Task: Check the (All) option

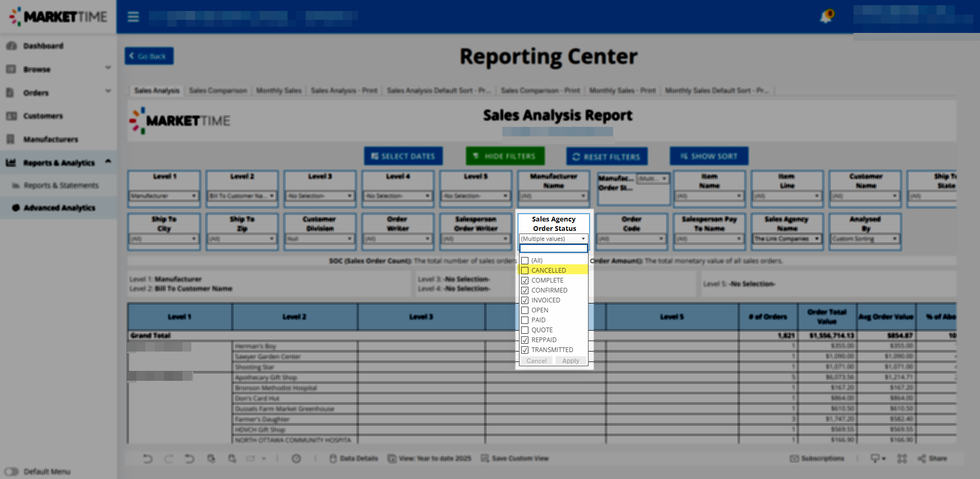Action: click(x=525, y=261)
